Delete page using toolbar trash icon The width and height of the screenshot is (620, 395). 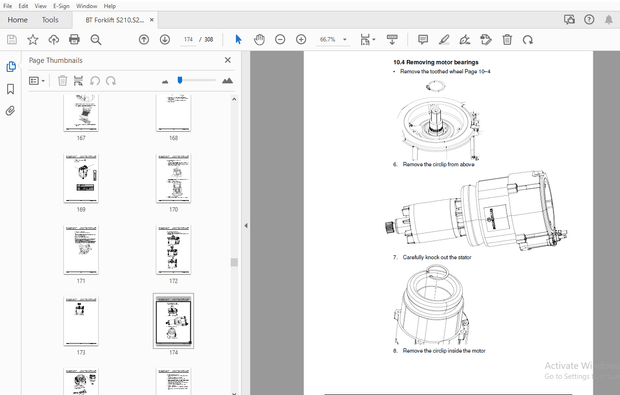click(x=507, y=40)
